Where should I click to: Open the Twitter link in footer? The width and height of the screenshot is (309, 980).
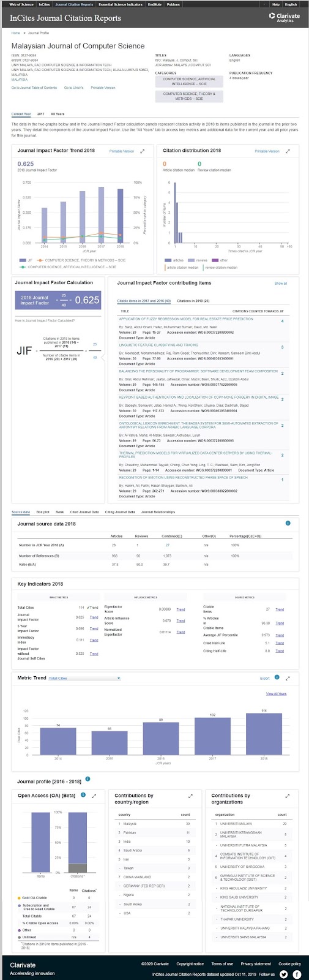[x=284, y=973]
